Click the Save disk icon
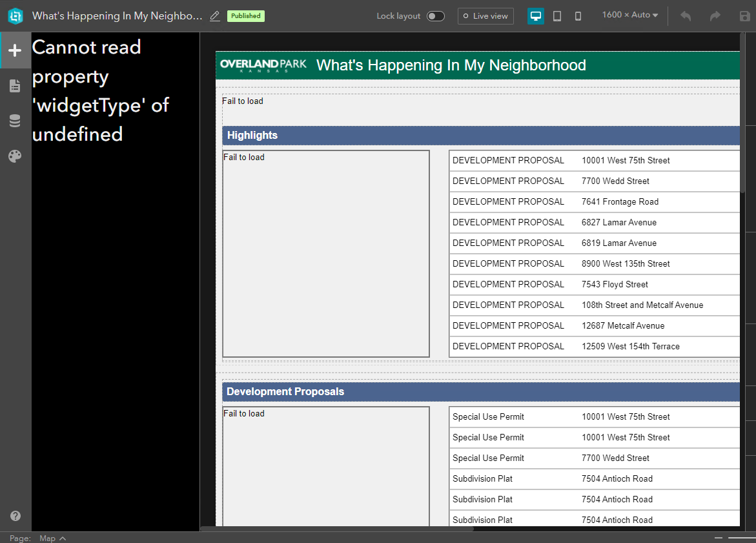 745,16
